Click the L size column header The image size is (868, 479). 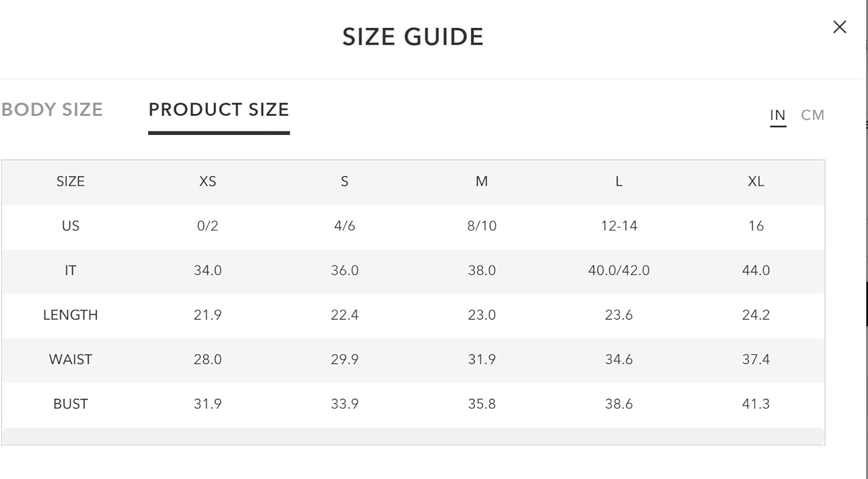click(x=619, y=181)
